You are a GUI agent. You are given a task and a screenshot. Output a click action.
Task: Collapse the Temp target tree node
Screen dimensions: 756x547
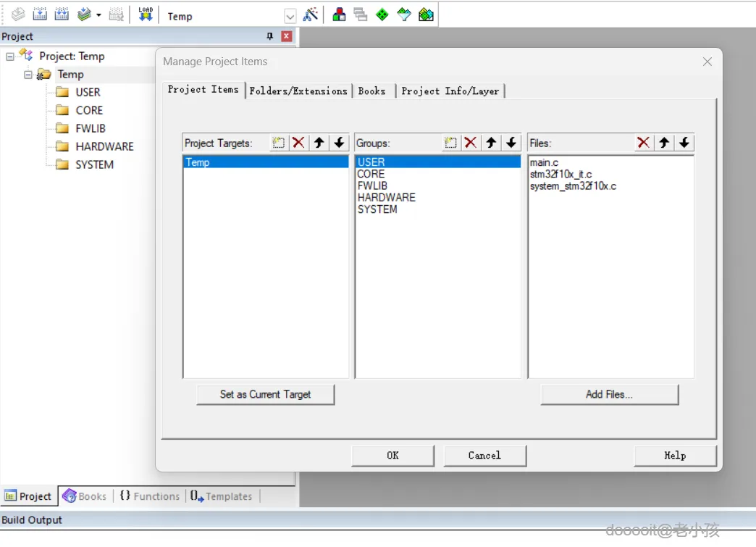28,75
